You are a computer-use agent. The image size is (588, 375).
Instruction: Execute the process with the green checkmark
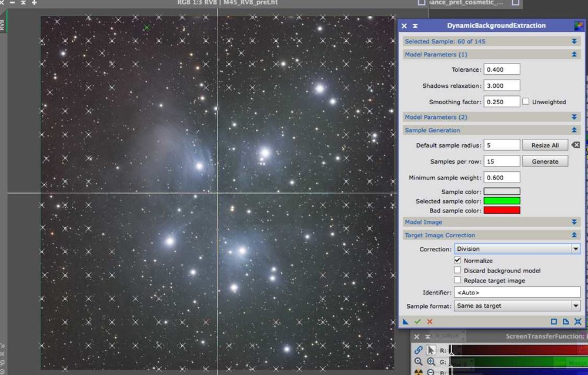[x=417, y=321]
